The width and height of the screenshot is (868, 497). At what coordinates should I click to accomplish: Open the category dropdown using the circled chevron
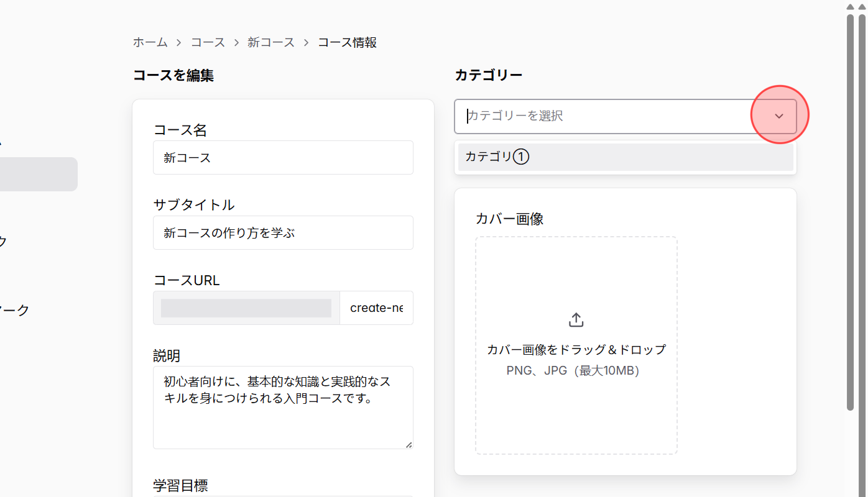point(779,116)
